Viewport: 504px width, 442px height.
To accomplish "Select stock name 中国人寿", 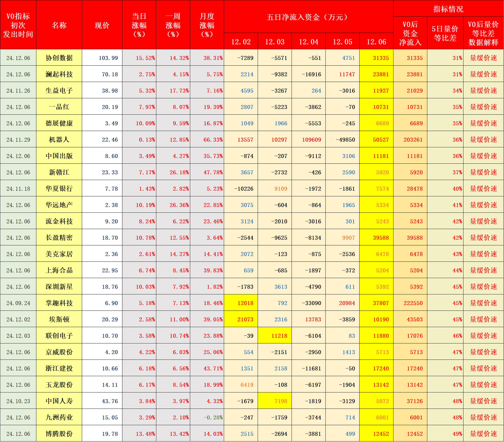I will [x=59, y=401].
